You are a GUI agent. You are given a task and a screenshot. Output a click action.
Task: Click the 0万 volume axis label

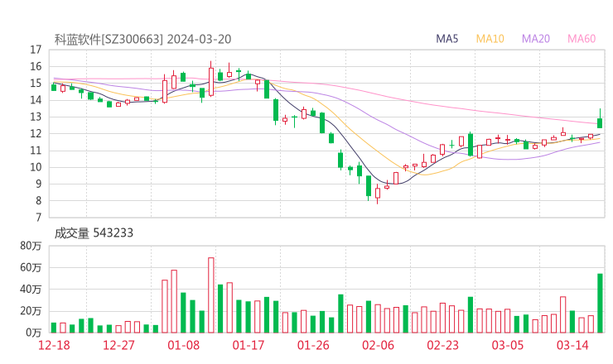pyautogui.click(x=33, y=333)
